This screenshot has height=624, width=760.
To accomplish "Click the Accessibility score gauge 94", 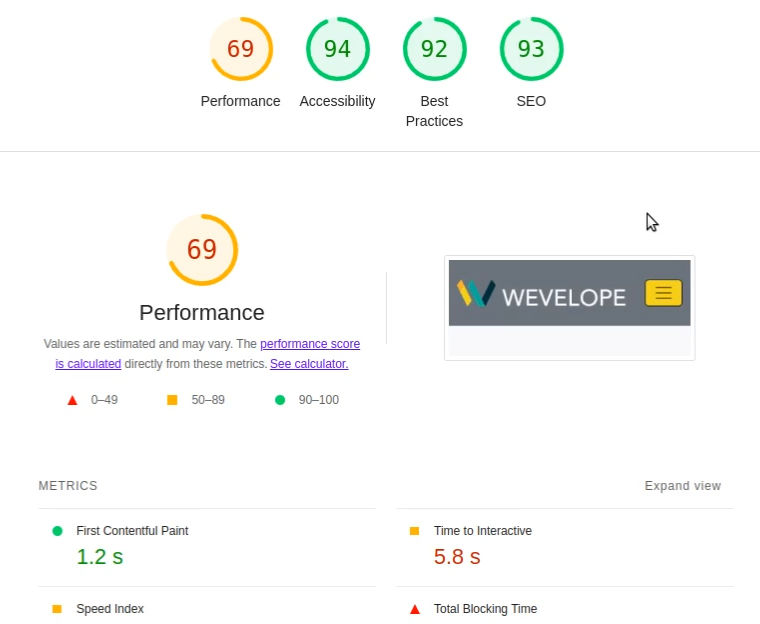I will point(337,49).
